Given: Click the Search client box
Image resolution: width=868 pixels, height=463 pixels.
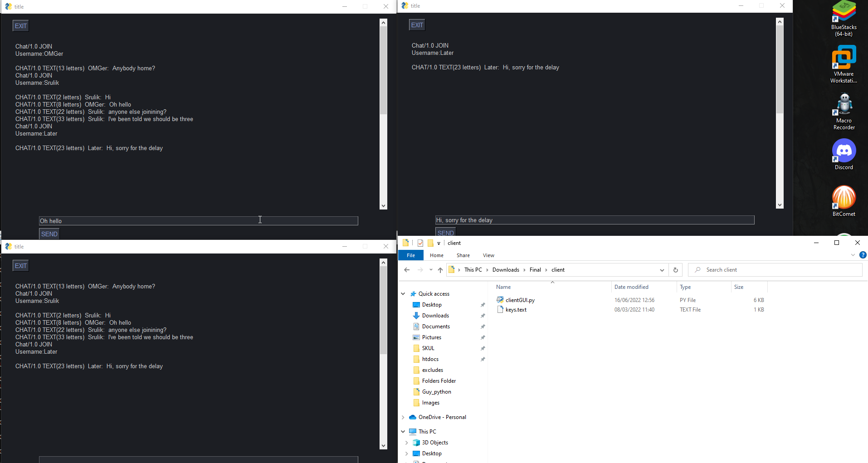Looking at the screenshot, I should pyautogui.click(x=775, y=270).
